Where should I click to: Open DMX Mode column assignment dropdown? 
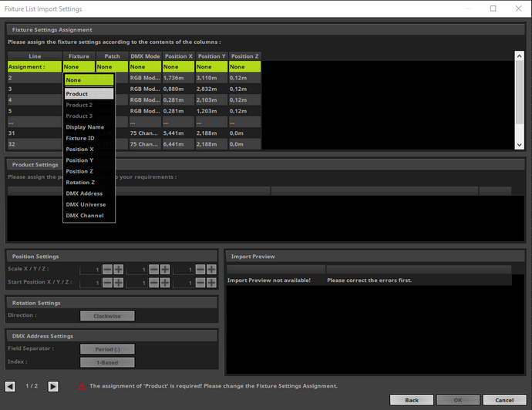[145, 67]
